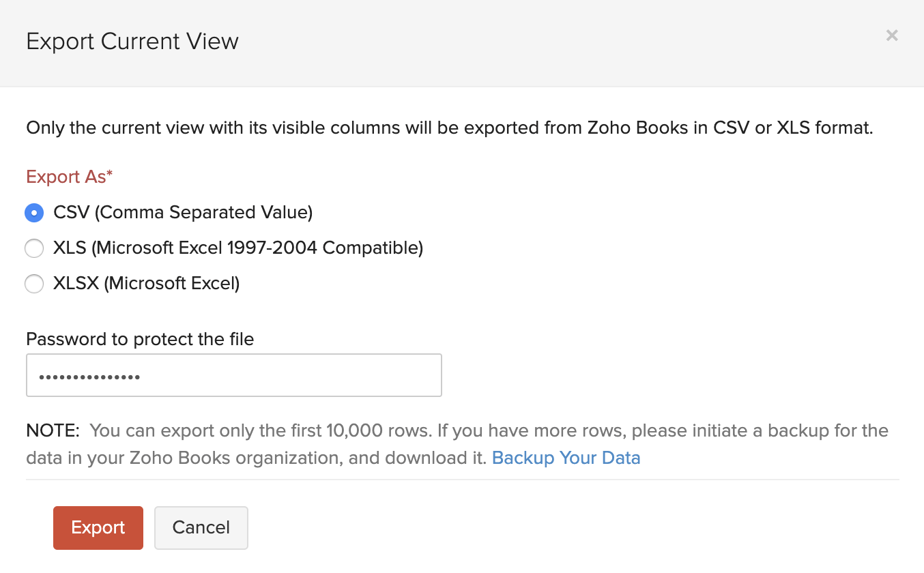This screenshot has width=924, height=573.
Task: Close the Export Current View dialog
Action: (891, 35)
